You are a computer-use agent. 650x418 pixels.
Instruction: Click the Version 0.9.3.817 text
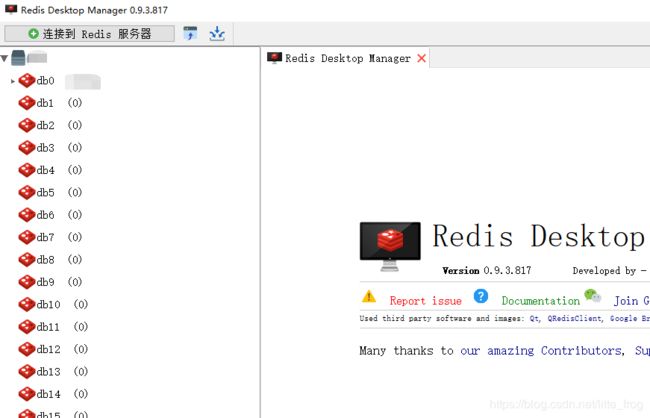pyautogui.click(x=487, y=271)
